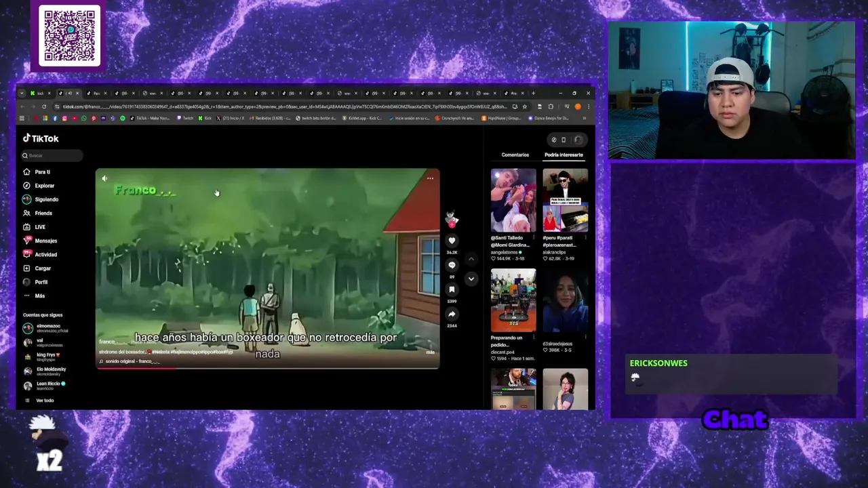Screen dimensions: 868x488
Task: Switch to the Comentarios tab
Action: [x=515, y=155]
